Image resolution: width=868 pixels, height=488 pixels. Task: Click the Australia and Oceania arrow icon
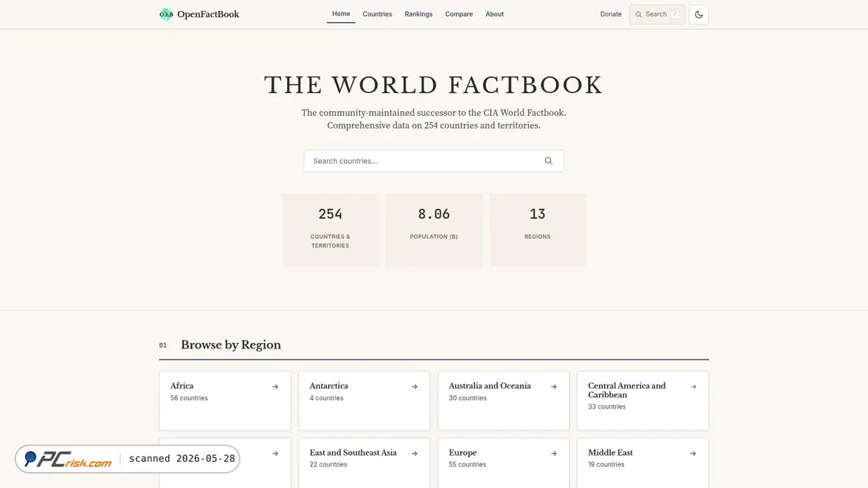coord(554,387)
